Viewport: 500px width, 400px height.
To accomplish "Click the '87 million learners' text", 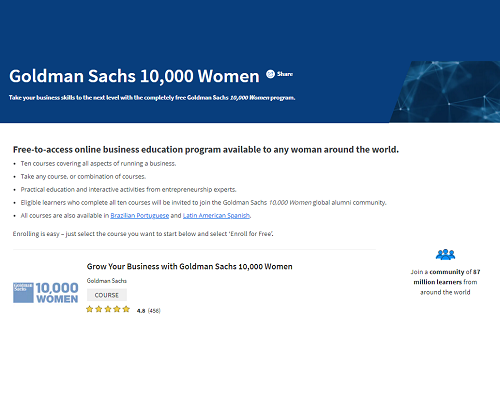I will (447, 277).
